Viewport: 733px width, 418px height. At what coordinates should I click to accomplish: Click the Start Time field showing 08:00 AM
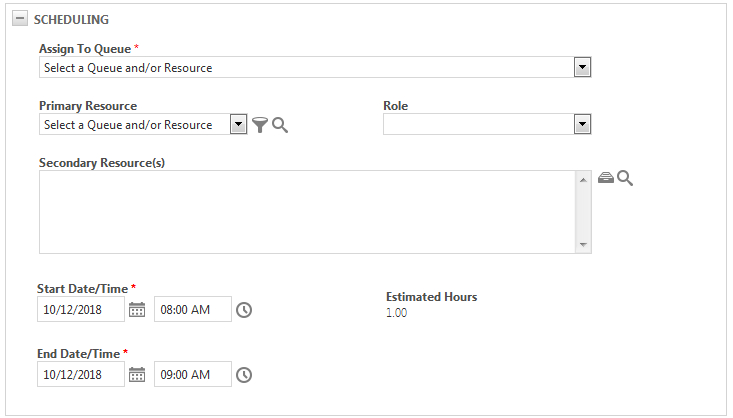point(193,309)
